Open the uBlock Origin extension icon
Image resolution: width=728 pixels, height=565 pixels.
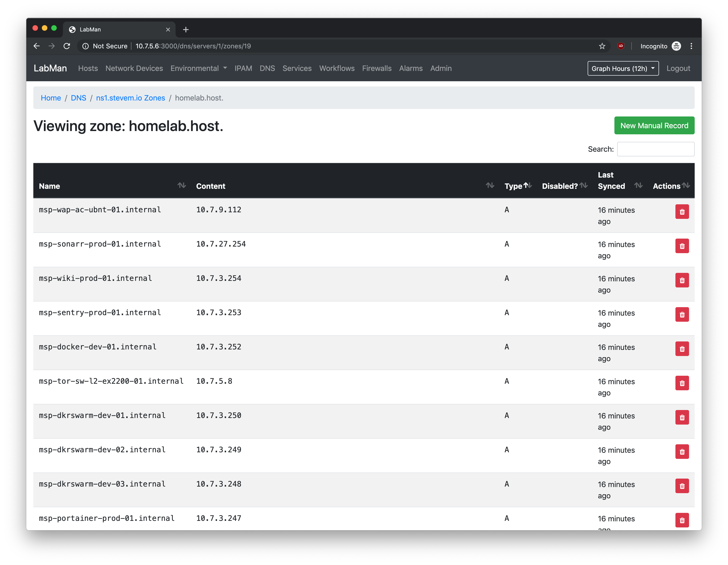click(620, 46)
